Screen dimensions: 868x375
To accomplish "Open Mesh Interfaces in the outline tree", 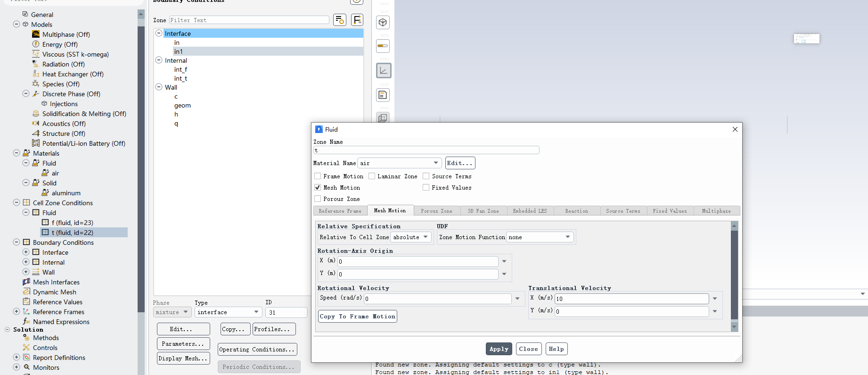I will click(56, 282).
